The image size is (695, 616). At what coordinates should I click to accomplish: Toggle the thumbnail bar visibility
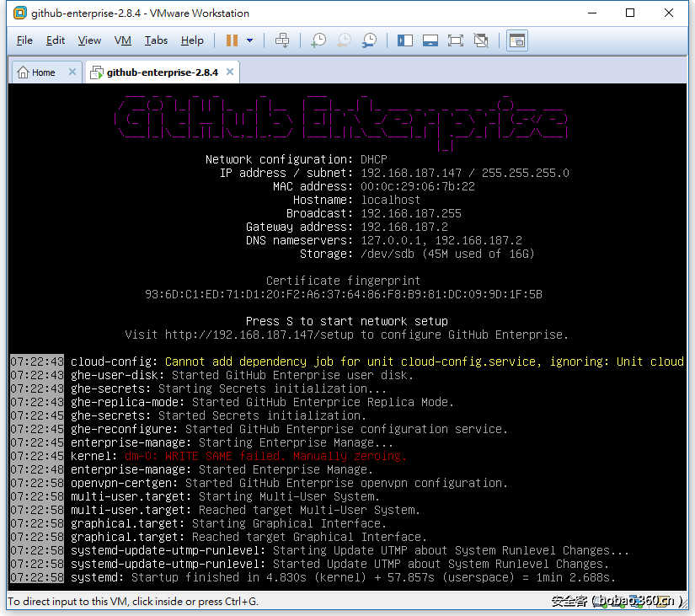coord(430,40)
